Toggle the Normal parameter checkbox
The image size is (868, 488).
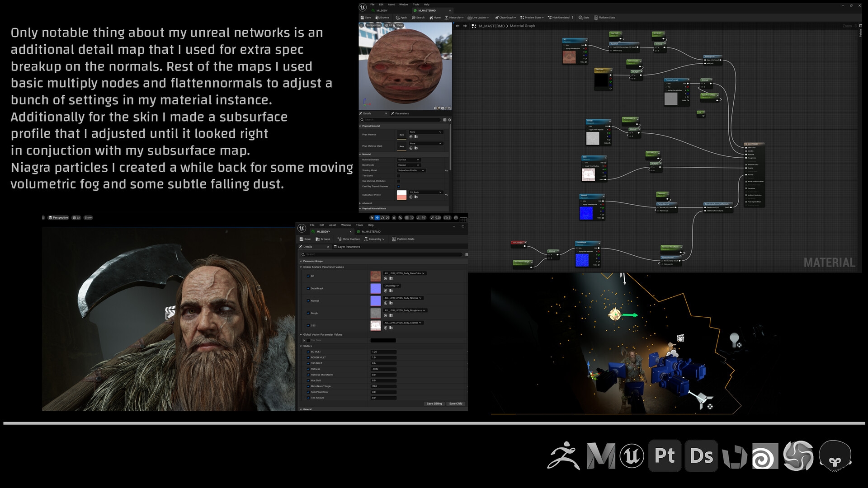[x=308, y=300]
